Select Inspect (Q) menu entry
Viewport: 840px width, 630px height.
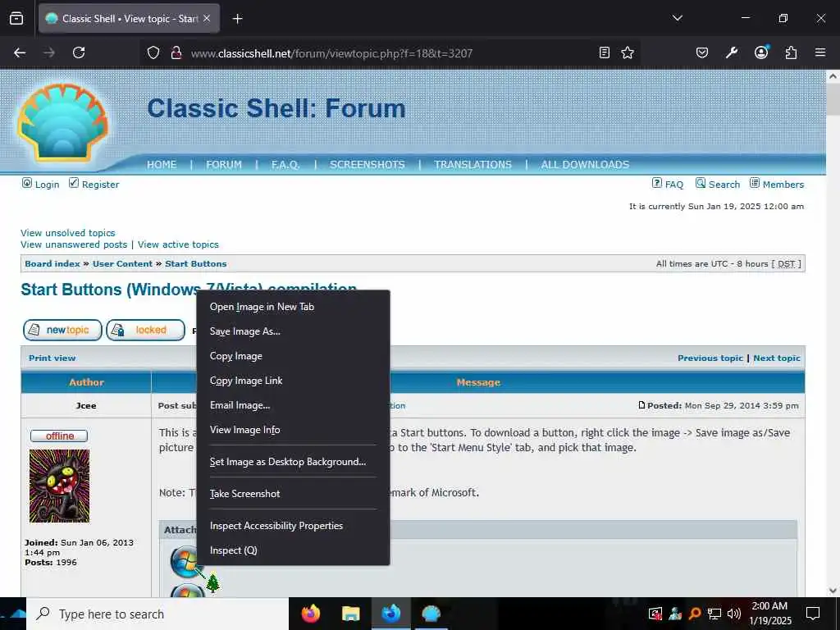coord(292,550)
